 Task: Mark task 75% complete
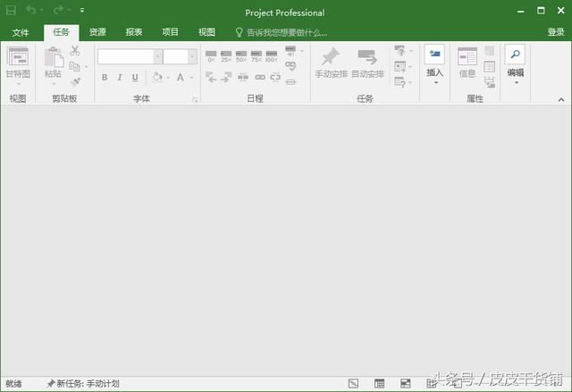pos(257,56)
